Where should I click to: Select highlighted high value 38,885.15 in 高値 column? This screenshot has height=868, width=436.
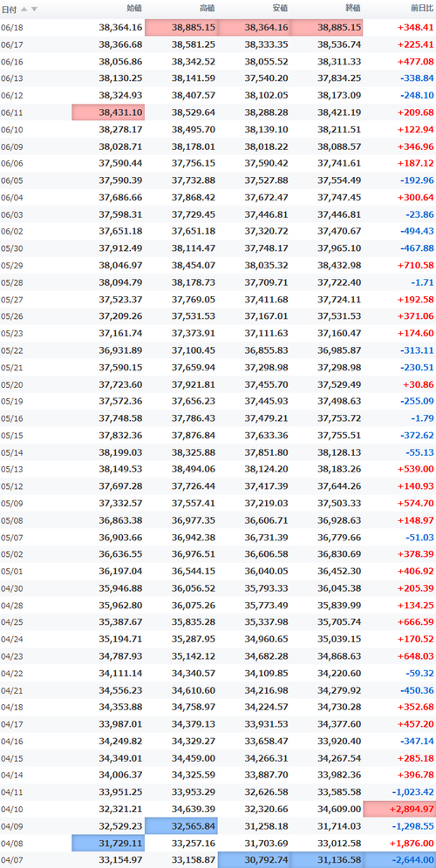click(181, 27)
